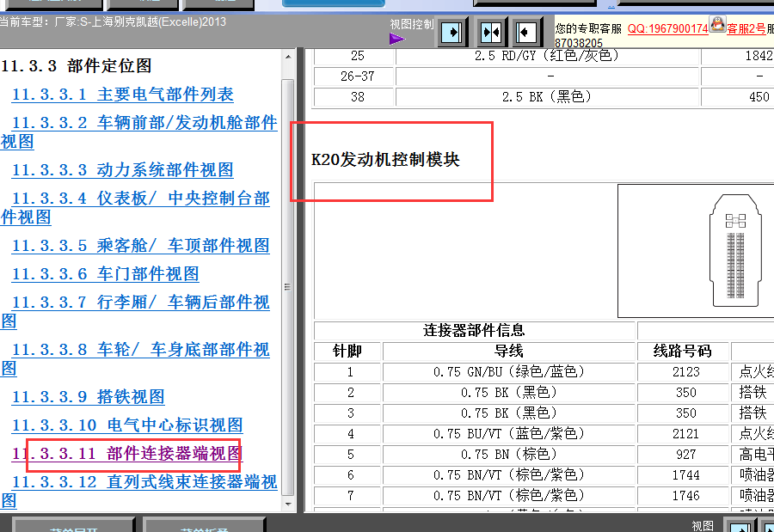The width and height of the screenshot is (774, 532).
Task: Open 11.3.3.11 部件连接器端视图
Action: [127, 454]
